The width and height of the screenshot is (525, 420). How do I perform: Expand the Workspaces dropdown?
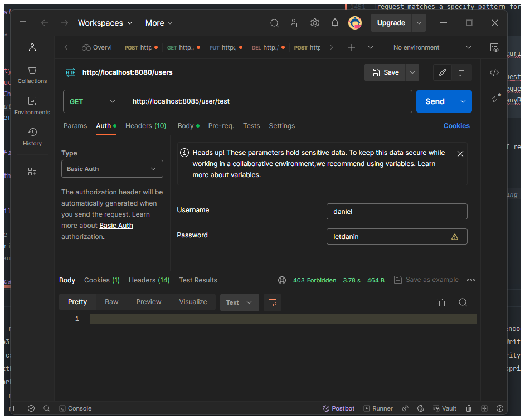click(x=105, y=23)
